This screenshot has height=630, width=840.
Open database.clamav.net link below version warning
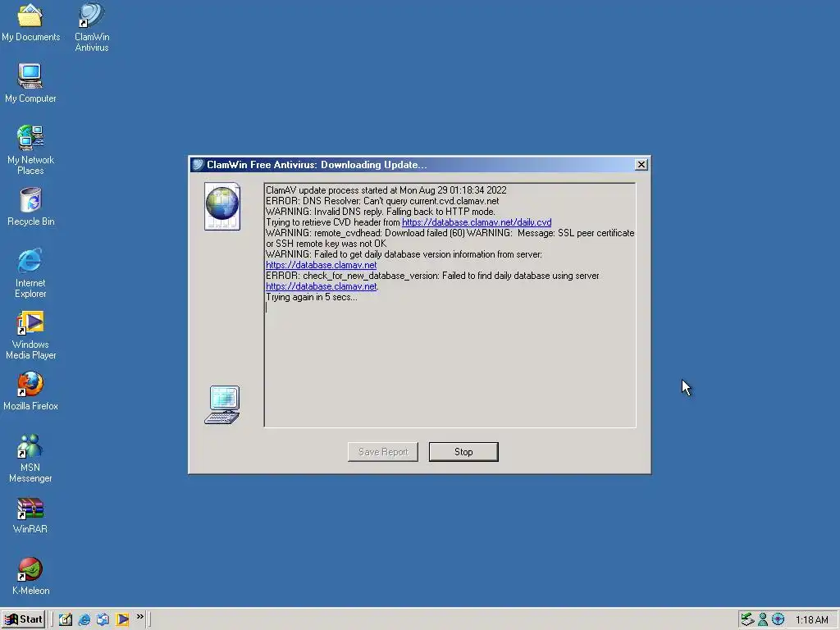pyautogui.click(x=322, y=265)
